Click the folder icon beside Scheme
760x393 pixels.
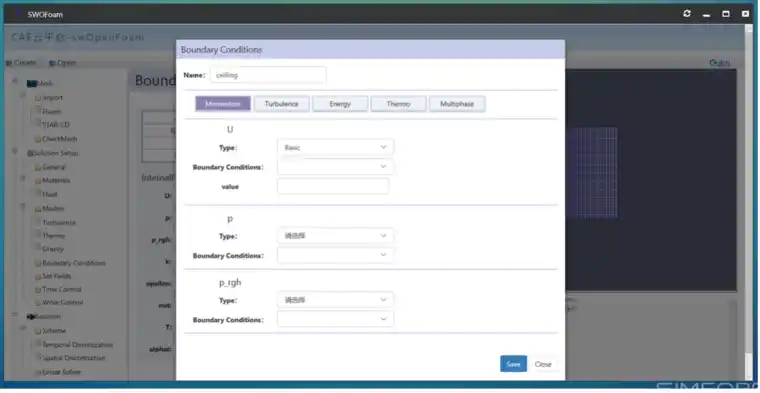[x=38, y=331]
